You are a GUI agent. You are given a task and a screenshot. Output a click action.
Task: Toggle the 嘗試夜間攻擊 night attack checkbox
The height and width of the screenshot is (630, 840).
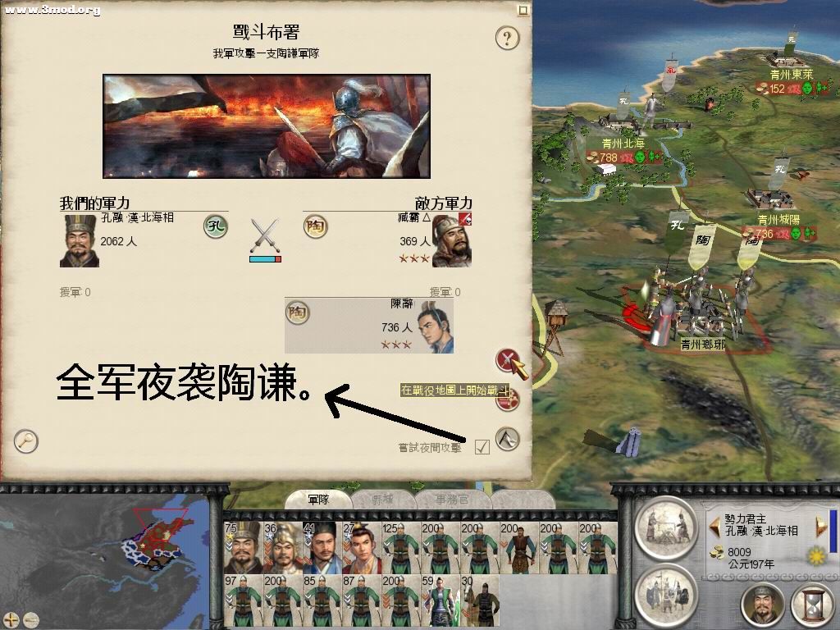coord(482,447)
